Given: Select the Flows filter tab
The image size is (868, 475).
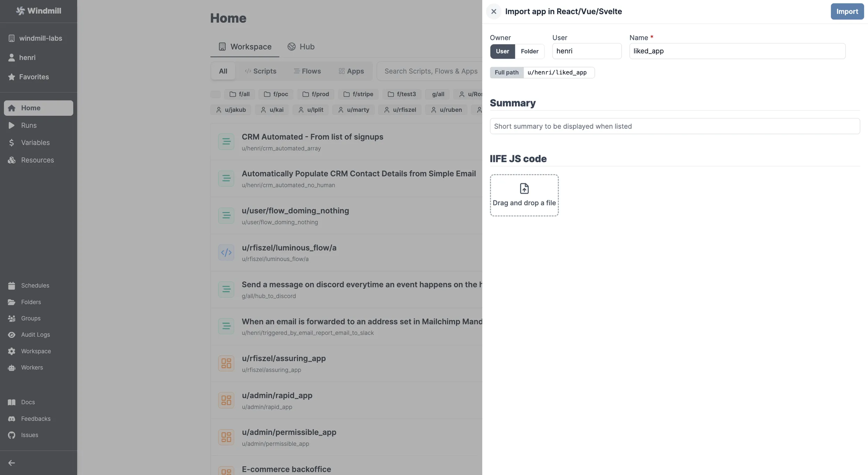Looking at the screenshot, I should coord(307,71).
